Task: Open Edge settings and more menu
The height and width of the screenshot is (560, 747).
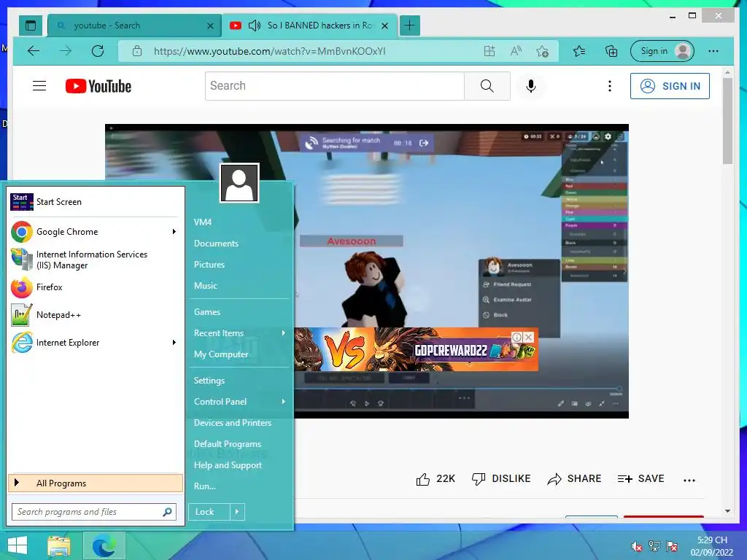Action: click(x=713, y=51)
